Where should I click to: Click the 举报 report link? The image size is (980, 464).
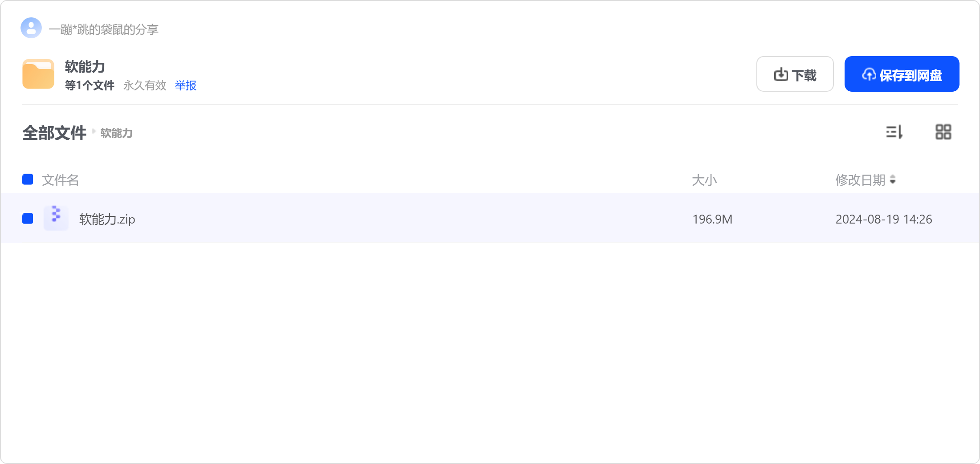186,85
